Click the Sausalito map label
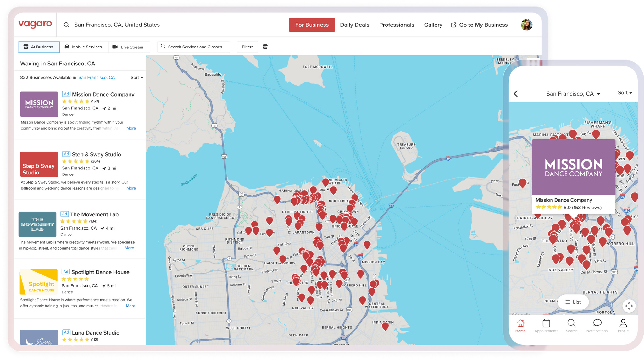Screen dimensions: 644x360 click(213, 75)
